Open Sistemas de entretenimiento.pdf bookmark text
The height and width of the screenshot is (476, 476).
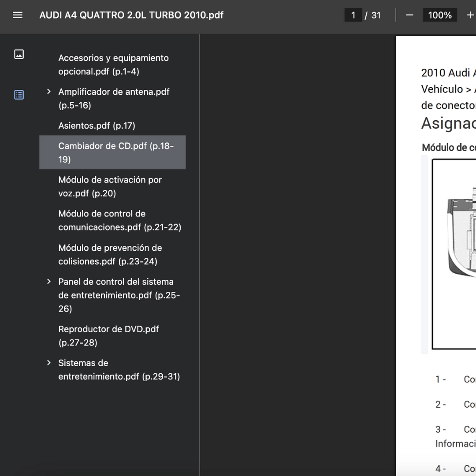pyautogui.click(x=119, y=370)
